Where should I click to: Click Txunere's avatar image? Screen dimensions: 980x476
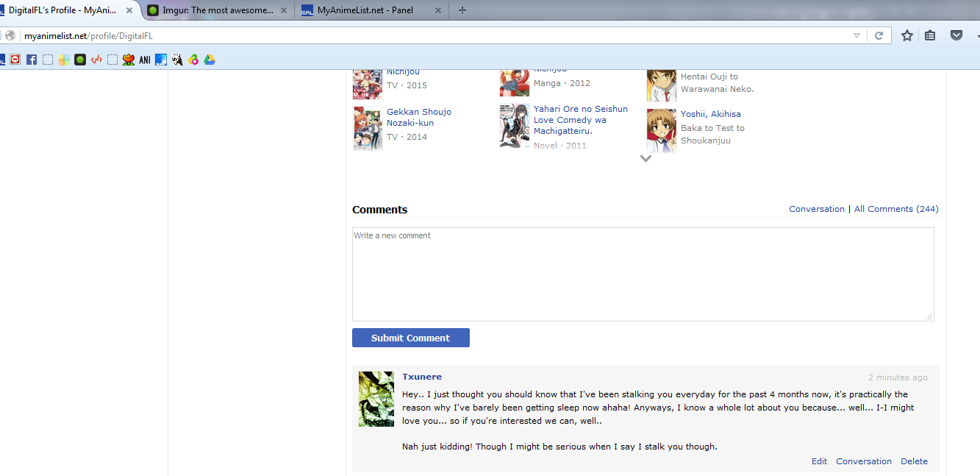[x=376, y=399]
